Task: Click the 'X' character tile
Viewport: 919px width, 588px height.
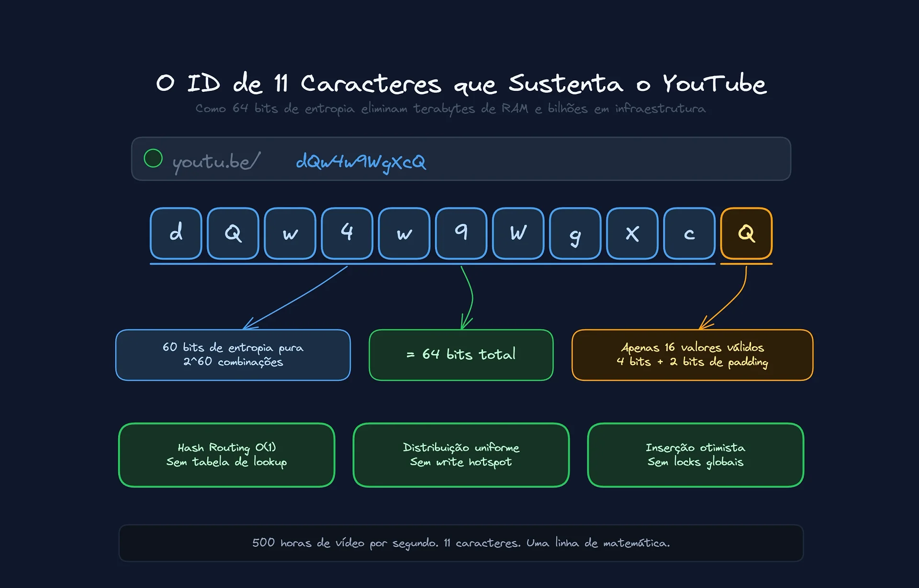Action: (632, 233)
